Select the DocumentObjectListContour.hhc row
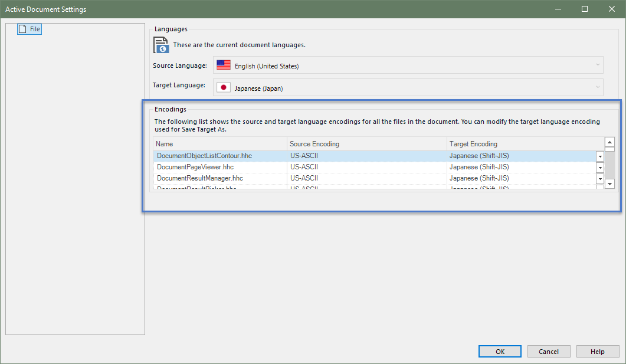The image size is (626, 364). pyautogui.click(x=378, y=156)
